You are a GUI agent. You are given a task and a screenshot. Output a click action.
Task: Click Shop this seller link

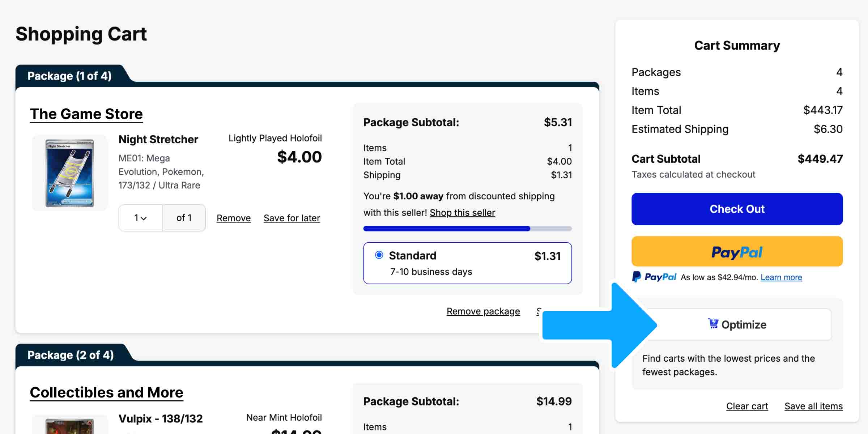(x=462, y=213)
